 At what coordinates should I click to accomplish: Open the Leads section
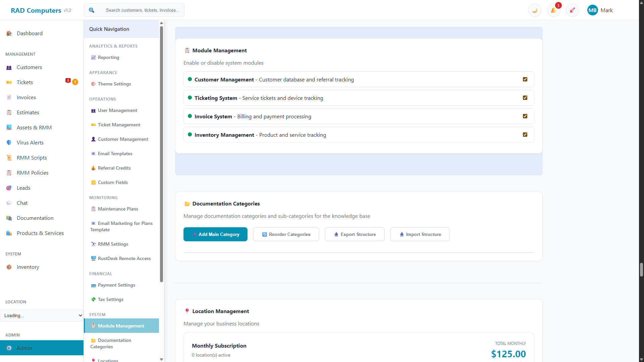[x=23, y=188]
